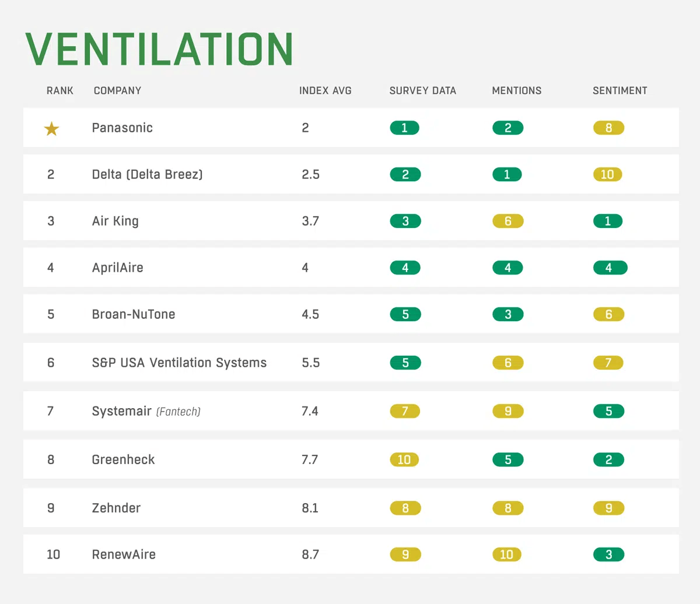The image size is (700, 604).
Task: Click the VENTILATION title heading
Action: click(159, 49)
